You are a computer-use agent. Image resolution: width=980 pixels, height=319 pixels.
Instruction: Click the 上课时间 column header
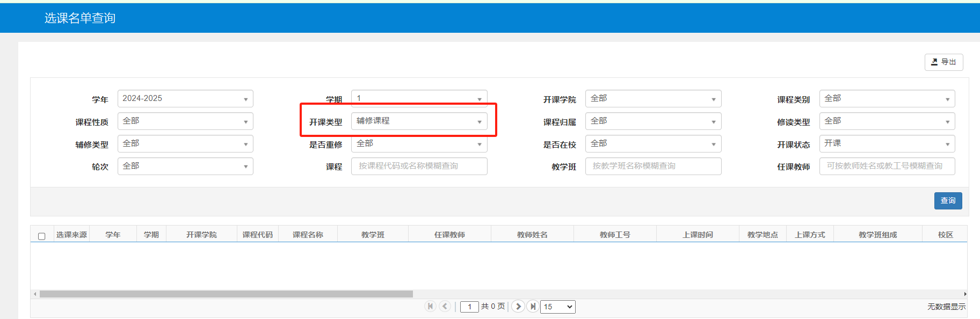pyautogui.click(x=698, y=235)
